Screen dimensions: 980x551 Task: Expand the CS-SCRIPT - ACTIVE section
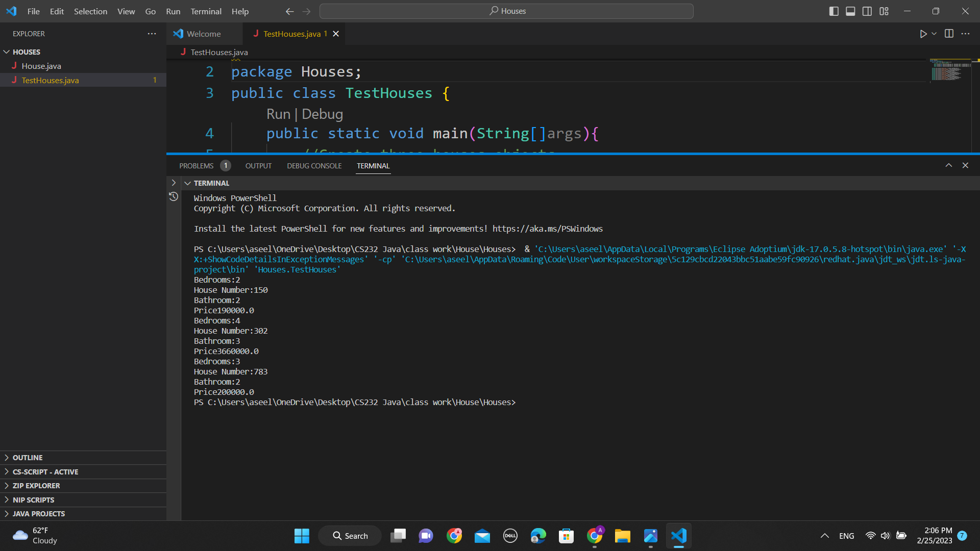(45, 472)
